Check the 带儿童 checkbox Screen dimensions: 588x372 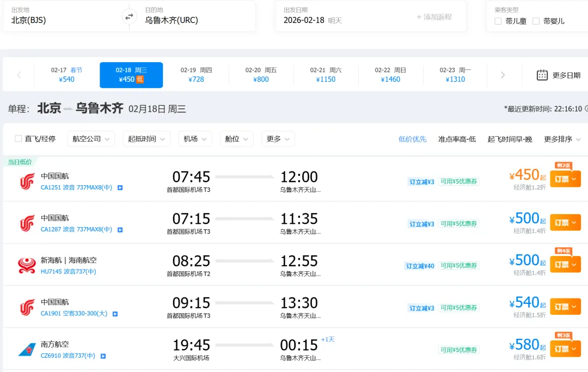coord(498,21)
